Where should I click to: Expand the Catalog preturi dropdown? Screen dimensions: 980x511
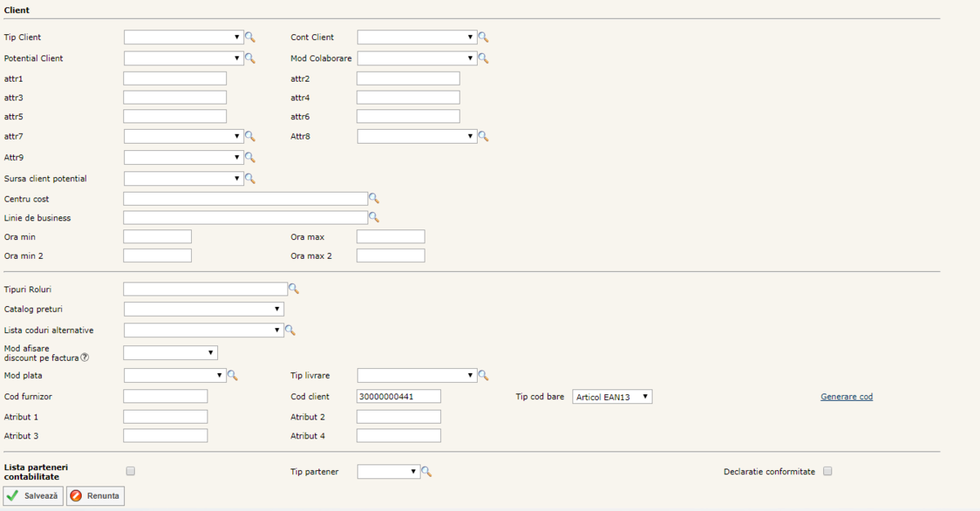click(203, 309)
